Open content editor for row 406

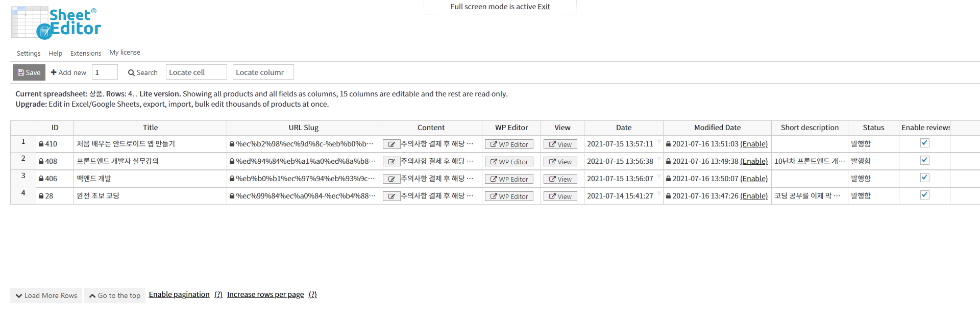(391, 179)
